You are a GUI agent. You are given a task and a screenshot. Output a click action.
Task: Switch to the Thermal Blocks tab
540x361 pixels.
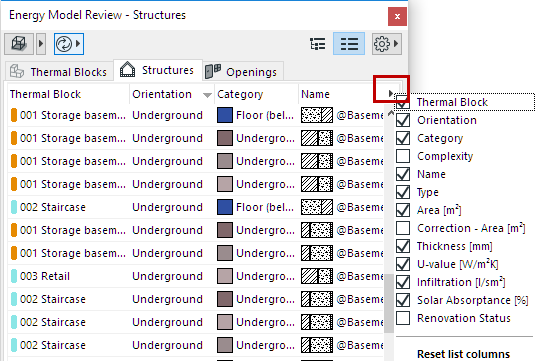coord(59,72)
